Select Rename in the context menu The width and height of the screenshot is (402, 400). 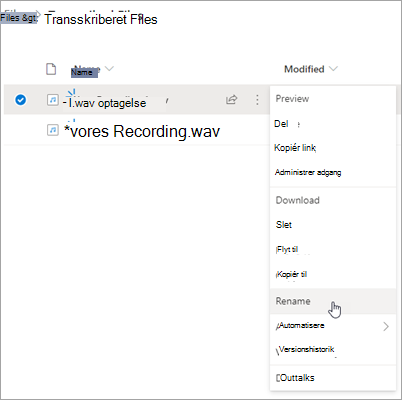point(293,301)
